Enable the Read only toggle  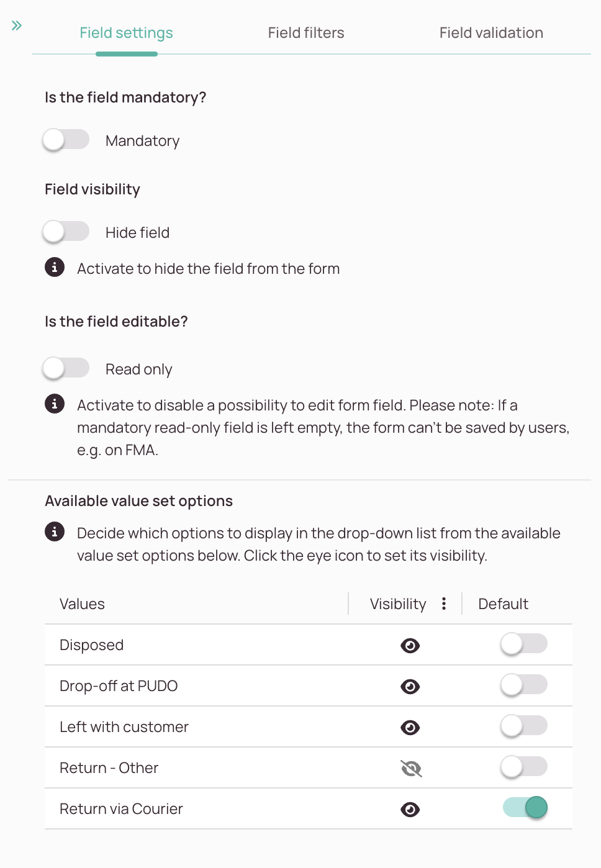(x=66, y=368)
